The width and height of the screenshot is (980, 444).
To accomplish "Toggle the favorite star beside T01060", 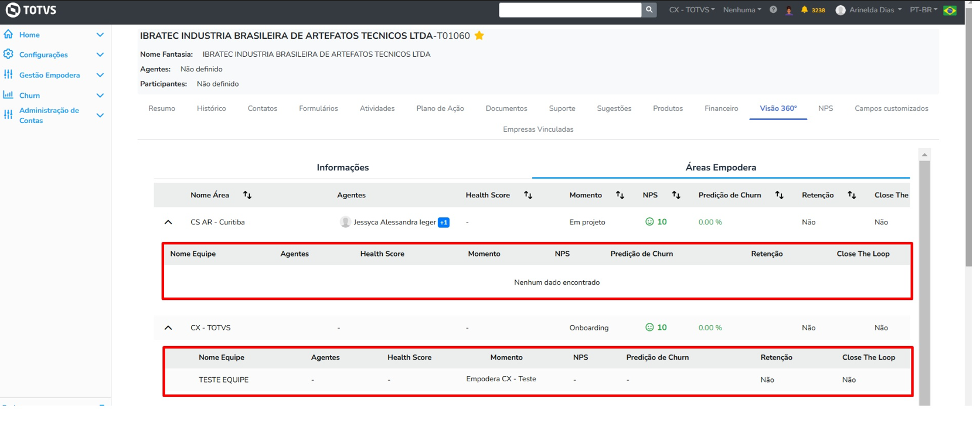I will (x=479, y=36).
